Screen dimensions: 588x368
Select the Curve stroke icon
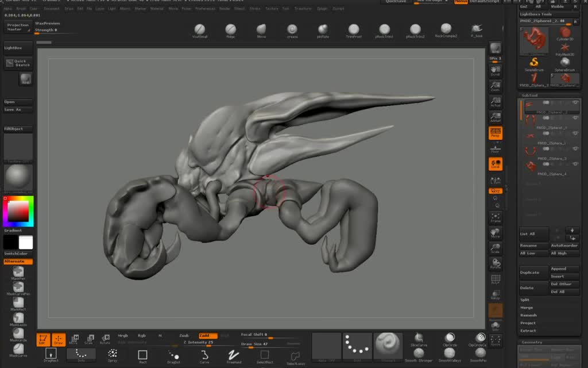(204, 356)
